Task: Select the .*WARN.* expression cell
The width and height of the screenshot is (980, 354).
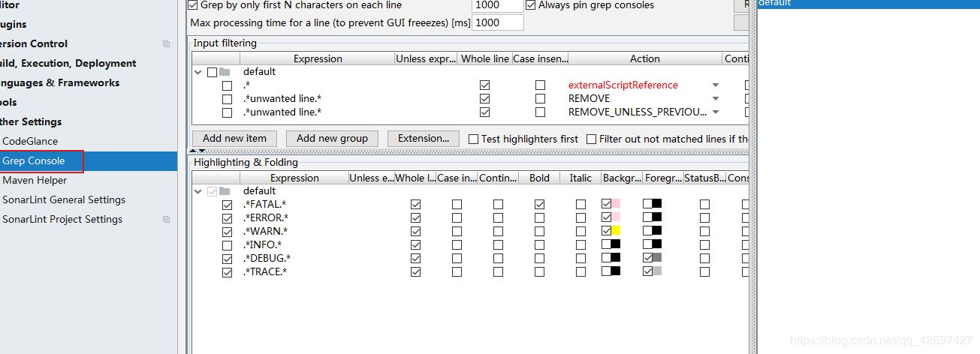Action: [265, 232]
